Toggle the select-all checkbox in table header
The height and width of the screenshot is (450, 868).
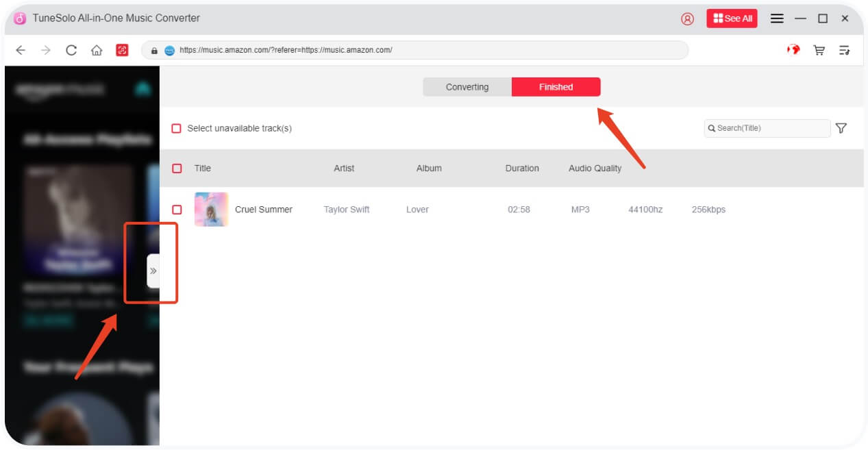click(177, 168)
